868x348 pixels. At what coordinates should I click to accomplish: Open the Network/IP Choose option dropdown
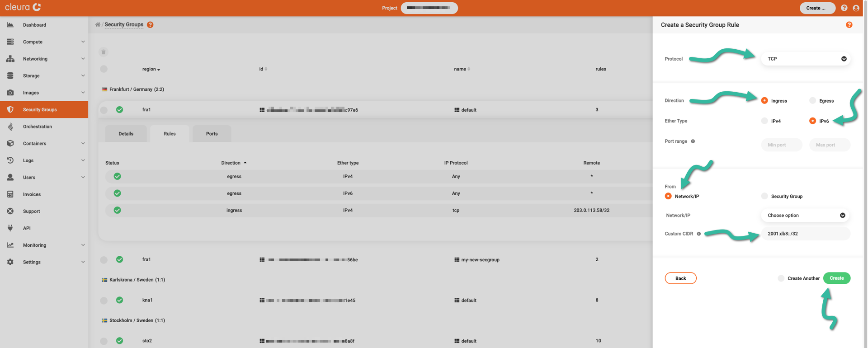click(x=805, y=216)
